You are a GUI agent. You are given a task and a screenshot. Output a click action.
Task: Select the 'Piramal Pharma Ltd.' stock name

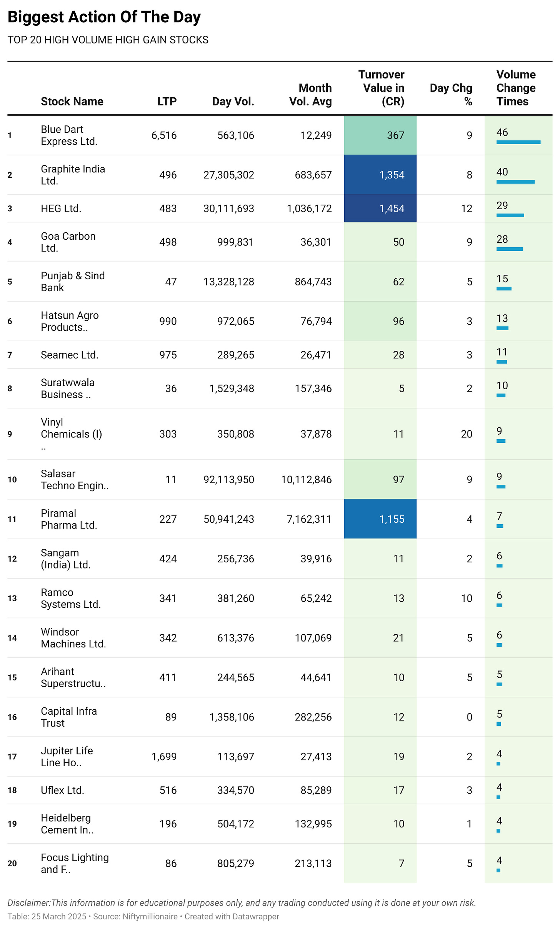[69, 519]
